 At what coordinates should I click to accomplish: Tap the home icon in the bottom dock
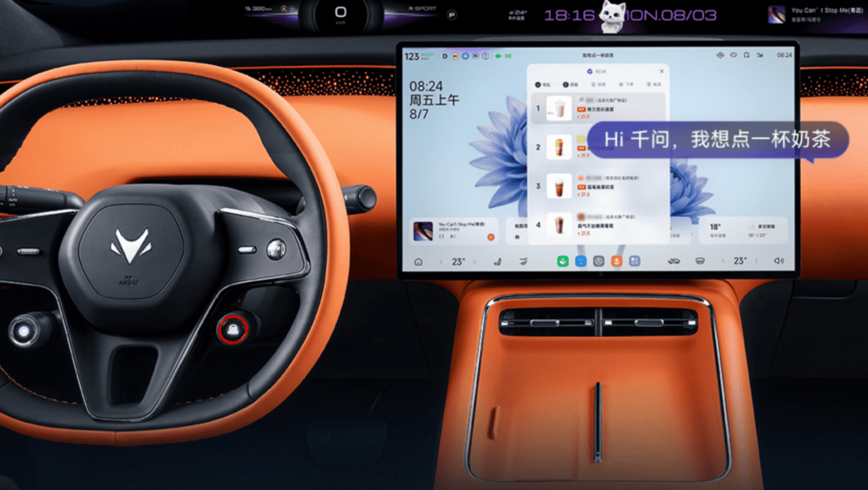pos(419,262)
